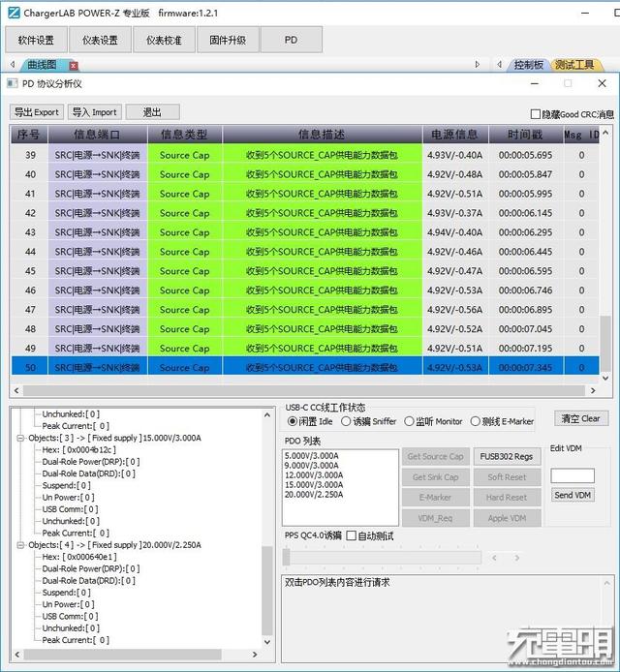
Task: Click the 导出 Export button
Action: (37, 112)
